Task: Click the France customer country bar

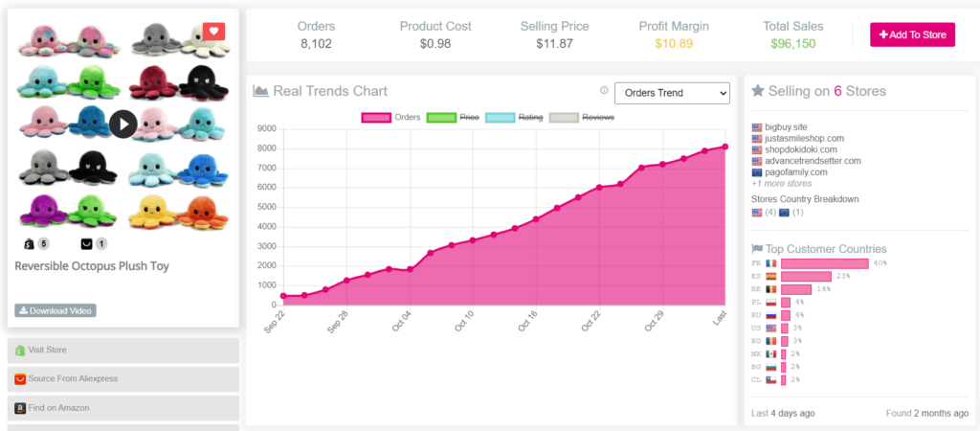Action: tap(824, 263)
